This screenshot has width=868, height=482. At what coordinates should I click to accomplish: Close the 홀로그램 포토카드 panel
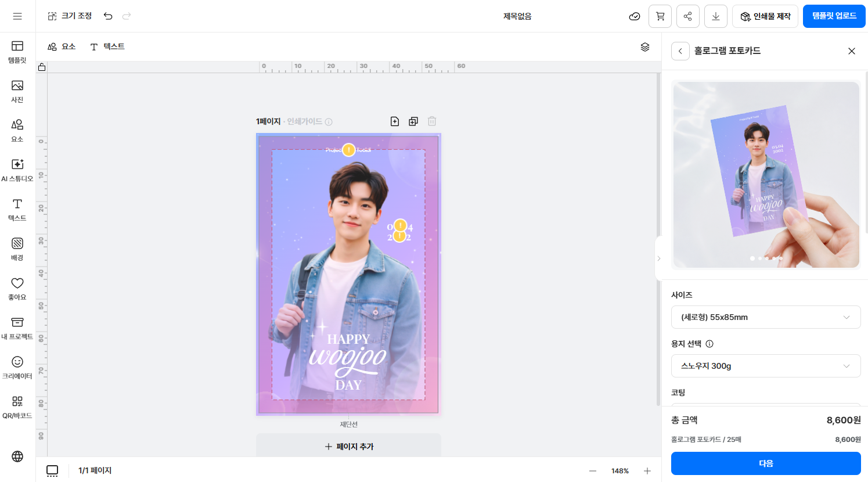pos(852,51)
